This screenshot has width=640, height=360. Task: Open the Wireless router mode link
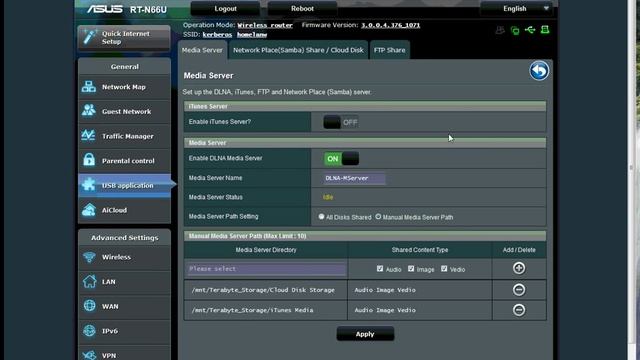265,25
